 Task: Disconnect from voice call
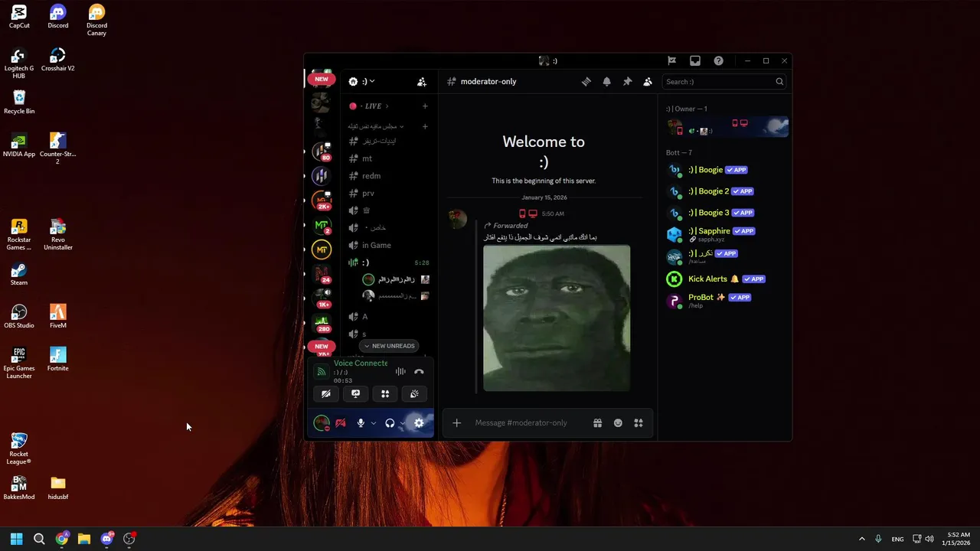[419, 372]
